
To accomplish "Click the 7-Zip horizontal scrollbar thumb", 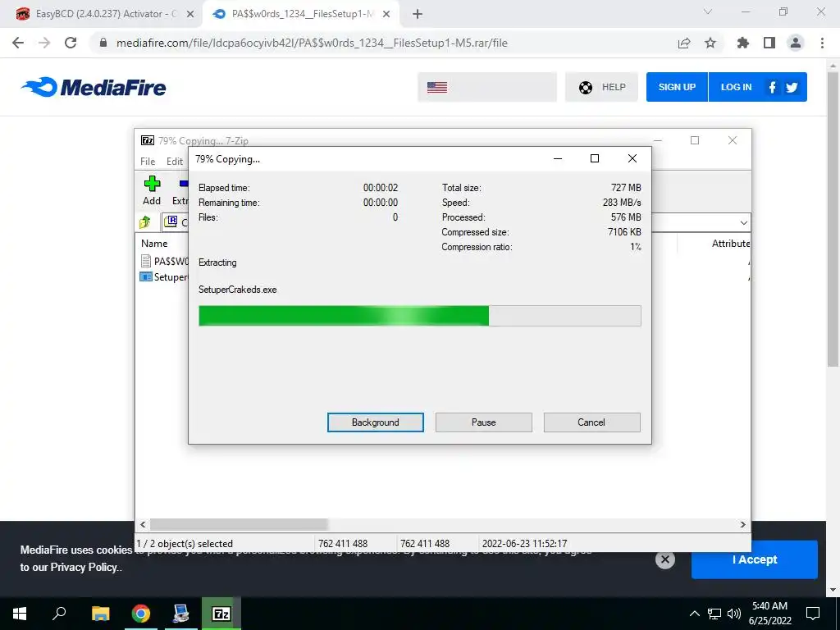I will [x=239, y=524].
